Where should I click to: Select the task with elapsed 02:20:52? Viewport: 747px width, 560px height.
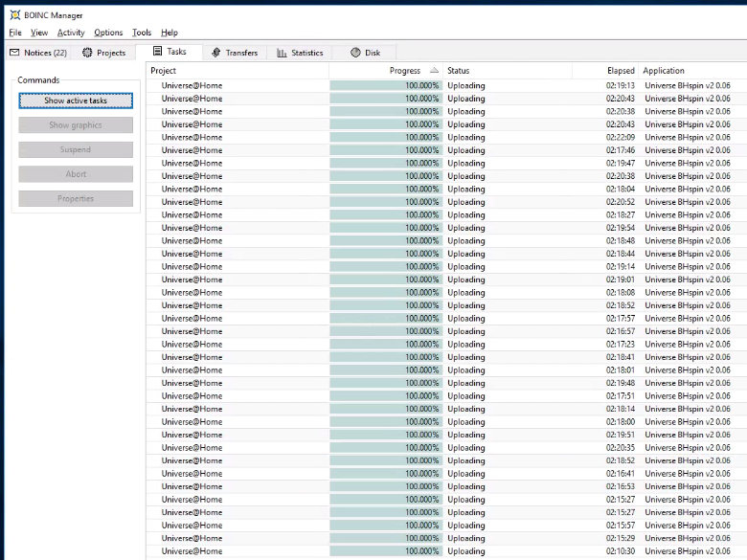(446, 202)
